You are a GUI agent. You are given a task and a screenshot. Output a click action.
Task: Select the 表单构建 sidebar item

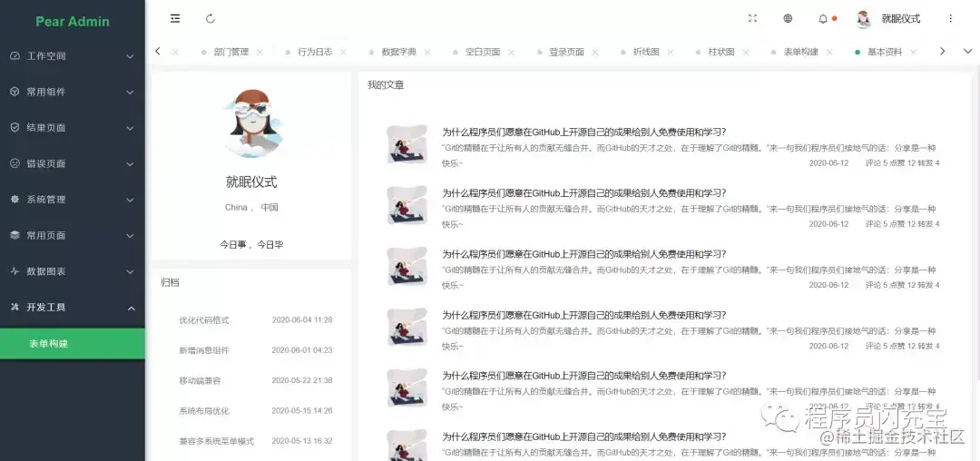point(73,344)
